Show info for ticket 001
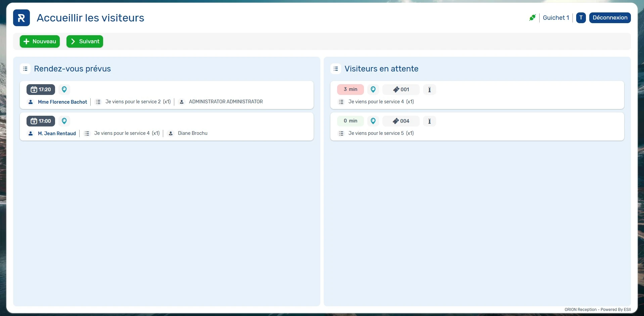The width and height of the screenshot is (644, 316). point(429,90)
